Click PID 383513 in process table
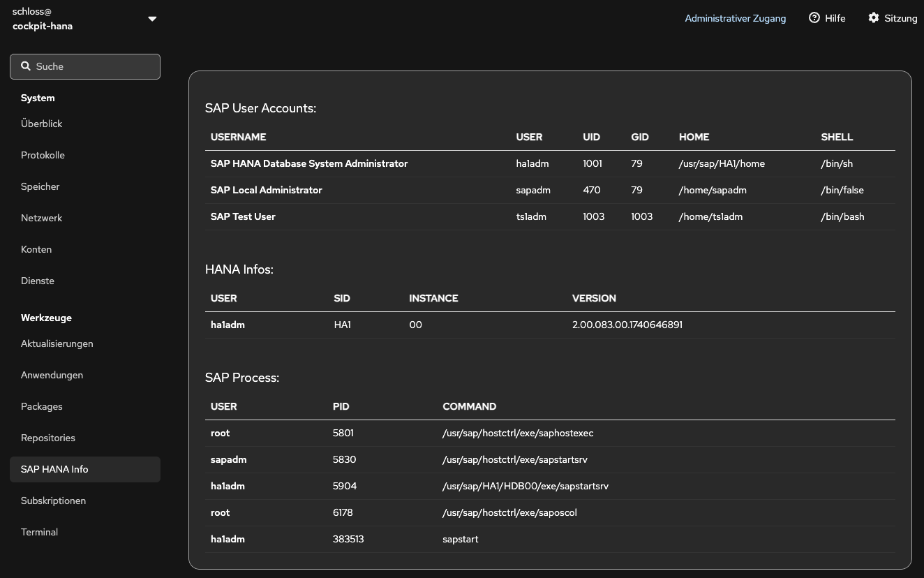The width and height of the screenshot is (924, 578). point(348,539)
